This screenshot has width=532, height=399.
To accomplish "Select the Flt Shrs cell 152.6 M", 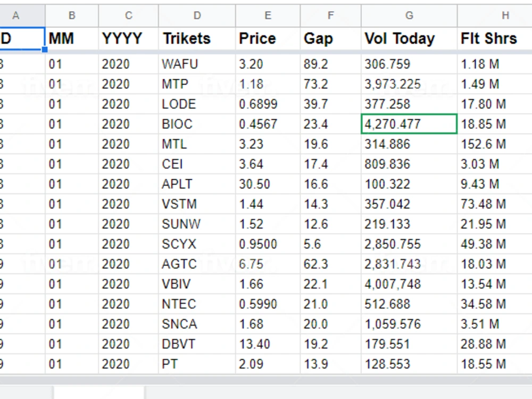I will [495, 144].
